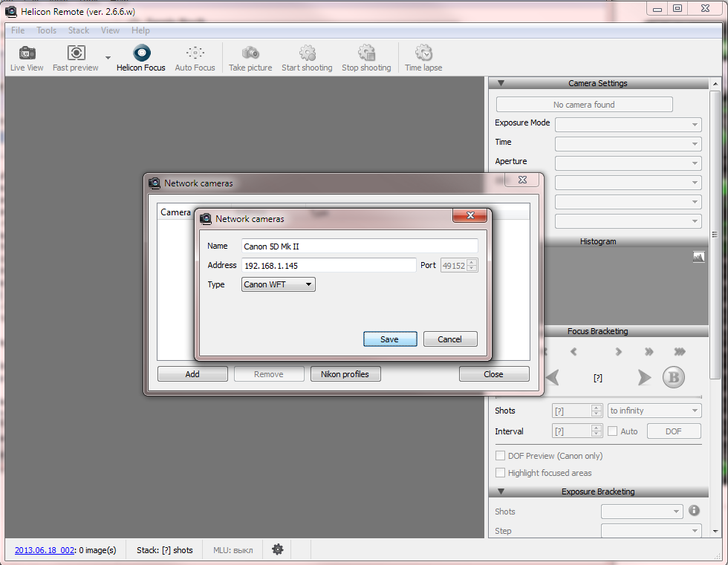
Task: Click the Take picture toolbar icon
Action: [x=250, y=58]
